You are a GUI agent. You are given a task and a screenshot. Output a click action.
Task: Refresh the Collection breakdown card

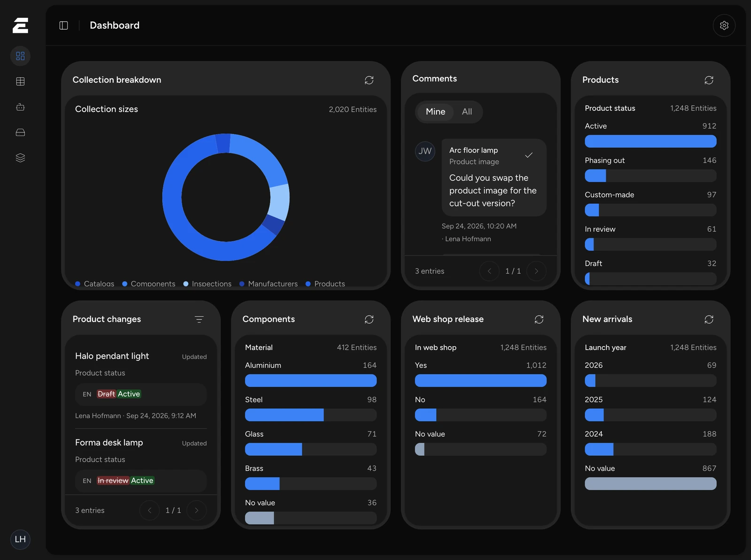369,80
